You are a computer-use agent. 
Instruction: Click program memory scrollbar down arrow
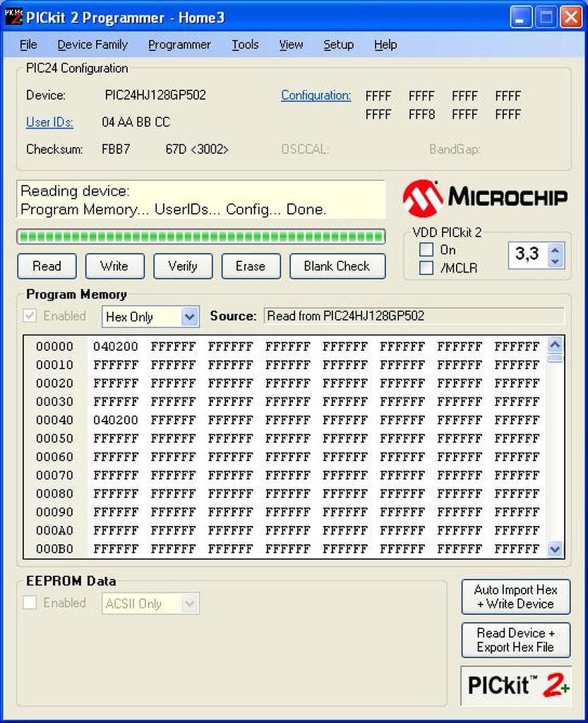[555, 549]
